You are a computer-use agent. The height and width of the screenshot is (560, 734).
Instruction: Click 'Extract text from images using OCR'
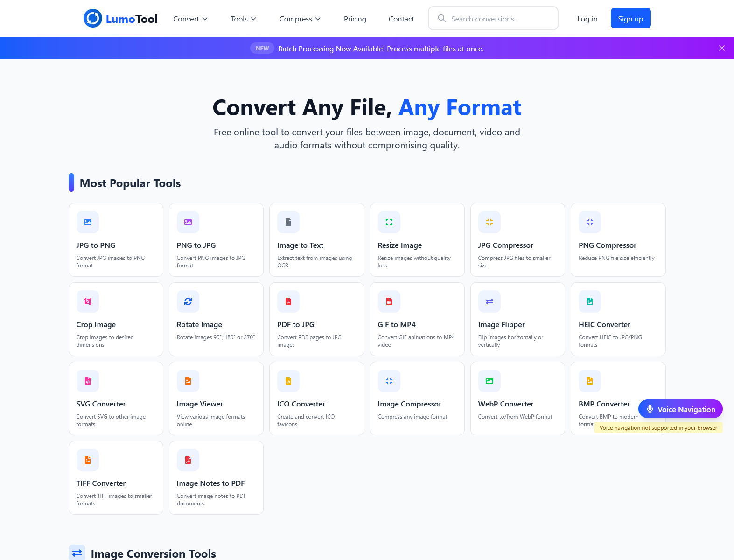[315, 262]
